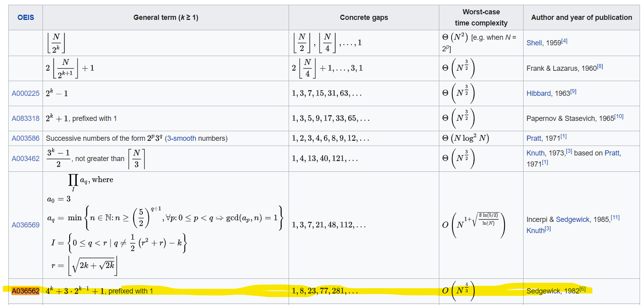
Task: Open citation [4] next to Shell, 1959
Action: (x=564, y=41)
